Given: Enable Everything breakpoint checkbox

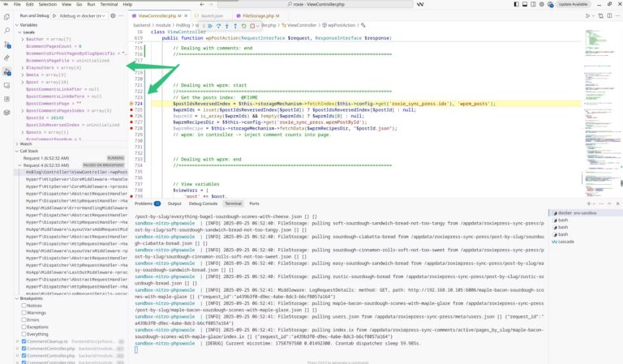Looking at the screenshot, I should point(24,334).
